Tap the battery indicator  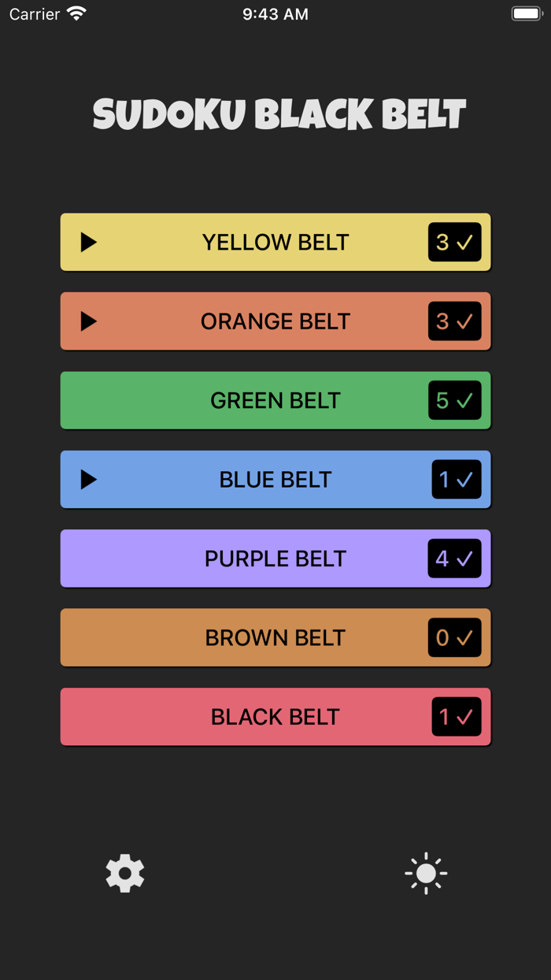[x=526, y=13]
